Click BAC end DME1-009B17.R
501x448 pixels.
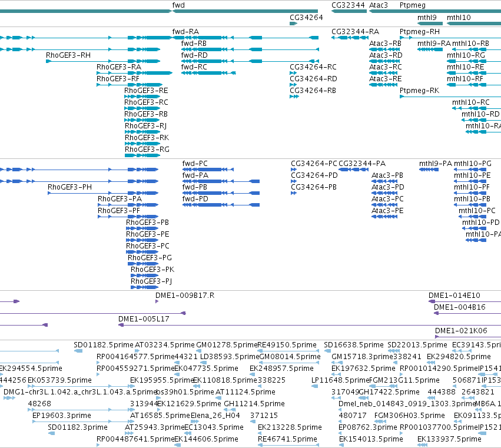157,301
